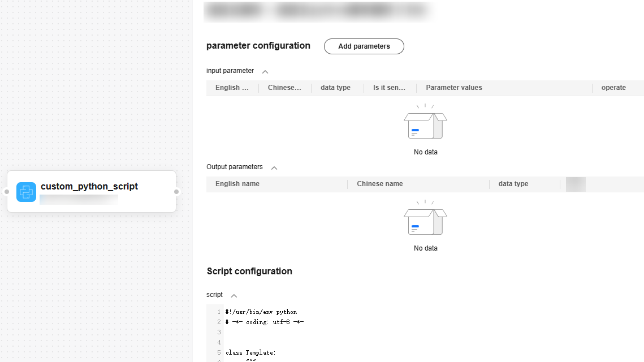Screen dimensions: 644x362
Task: Click the node's left input connector dot
Action: pos(7,192)
